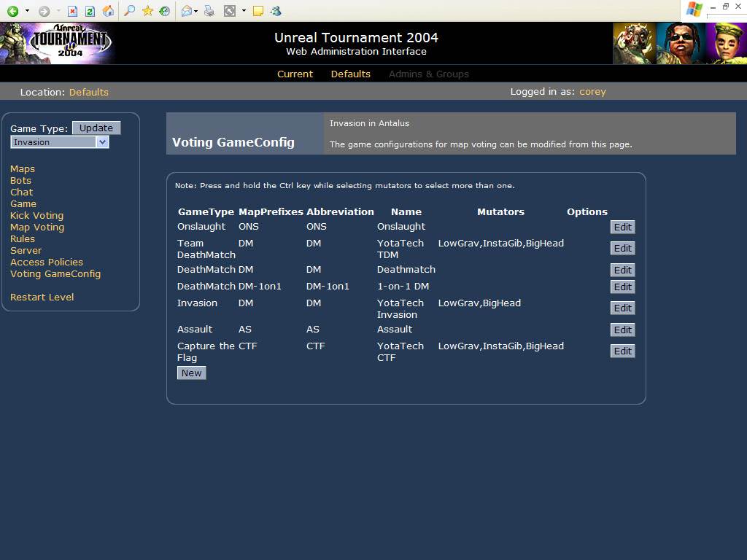747x560 pixels.
Task: Click the DM-1on1 map prefix cell
Action: [260, 286]
